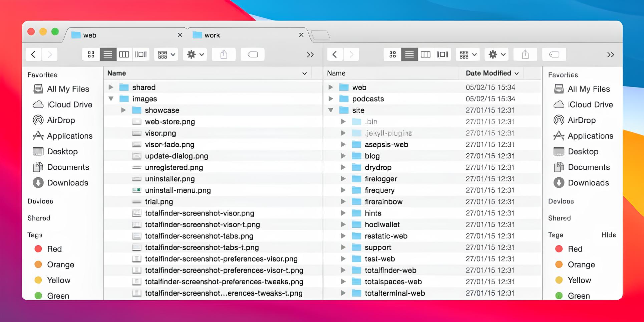Switch to the work tab

click(x=213, y=35)
